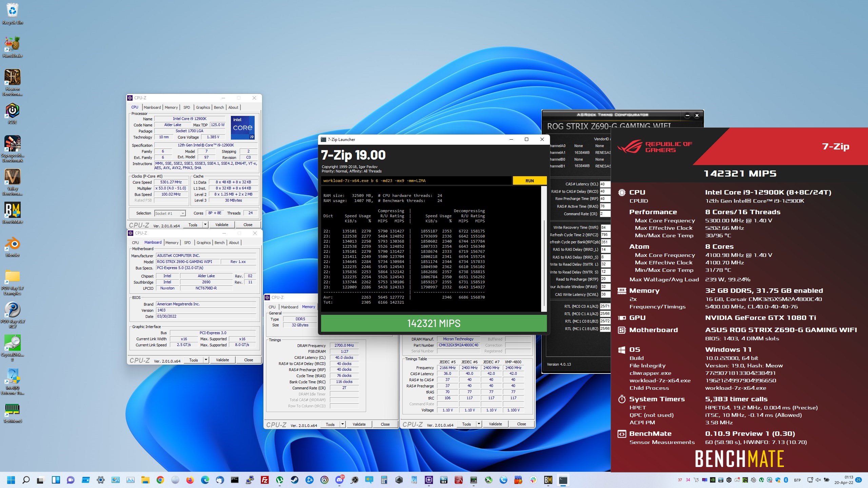Expand Tools dropdown arrow in CPU tab CPU-Z window
The width and height of the screenshot is (868, 488).
click(205, 225)
